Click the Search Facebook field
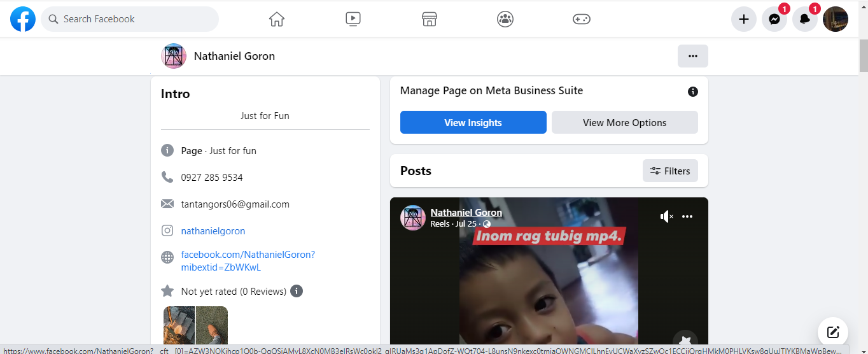This screenshot has height=354, width=868. [130, 19]
